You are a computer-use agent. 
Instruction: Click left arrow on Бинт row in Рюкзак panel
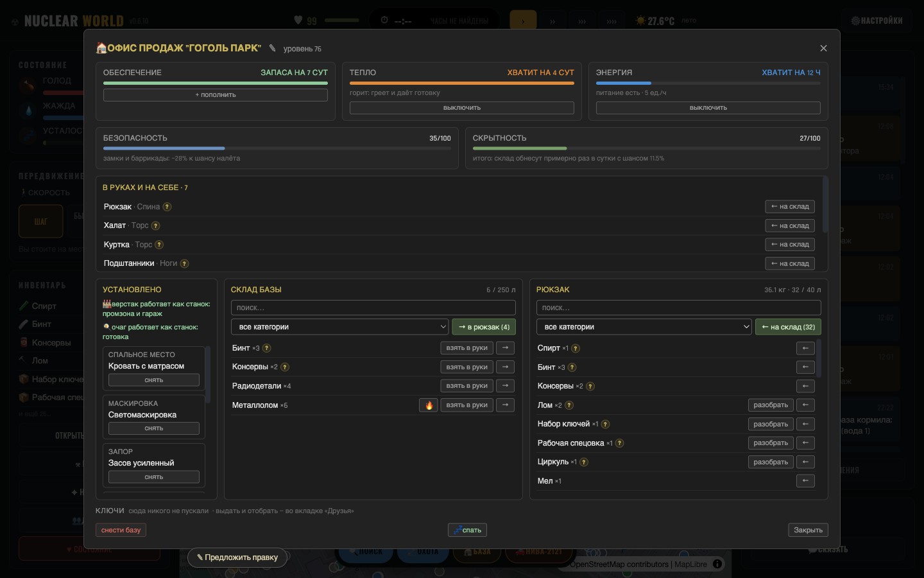[805, 367]
